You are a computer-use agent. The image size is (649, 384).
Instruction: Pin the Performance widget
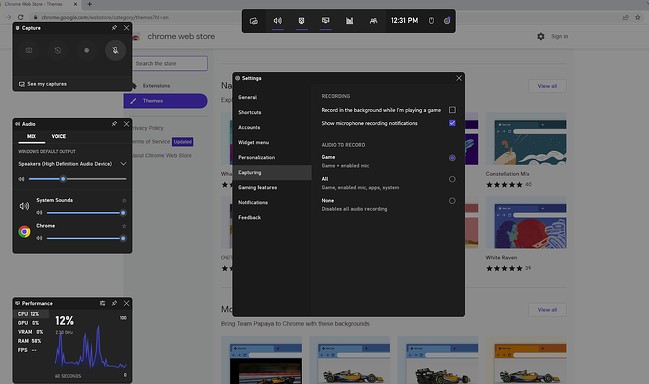click(114, 303)
